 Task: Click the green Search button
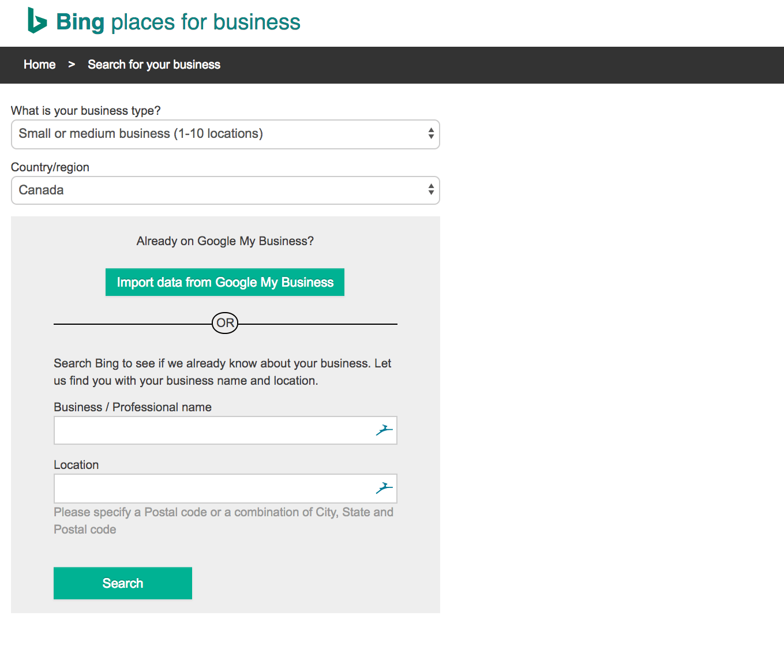pos(123,583)
